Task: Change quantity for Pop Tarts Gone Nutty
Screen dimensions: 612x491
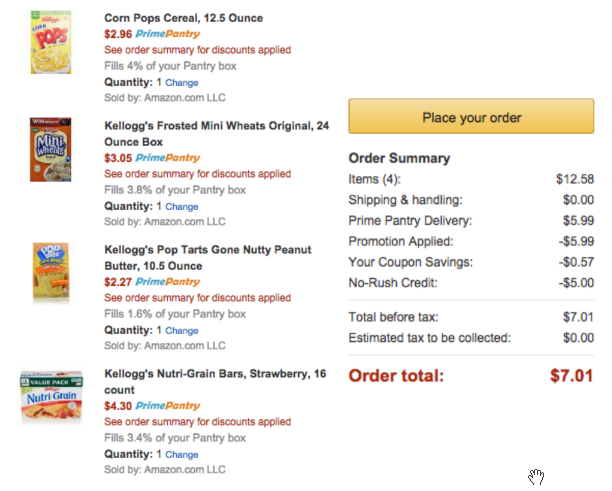Action: pyautogui.click(x=181, y=330)
